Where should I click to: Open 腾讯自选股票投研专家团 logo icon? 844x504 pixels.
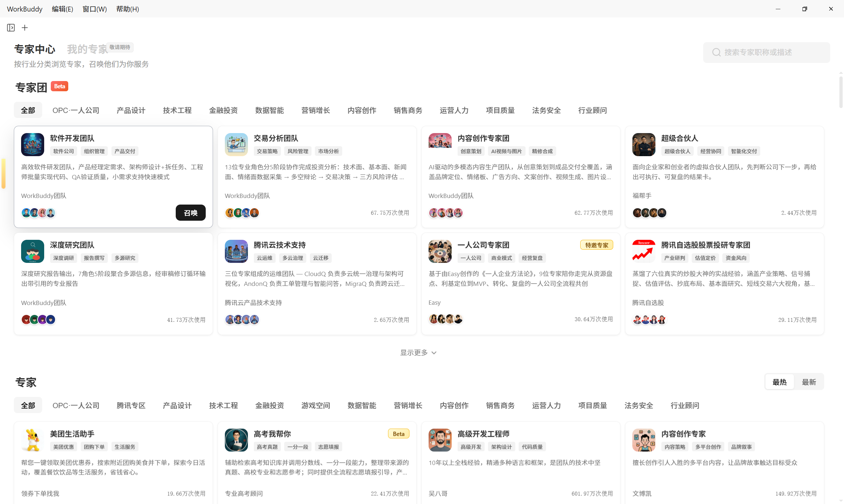(x=644, y=251)
